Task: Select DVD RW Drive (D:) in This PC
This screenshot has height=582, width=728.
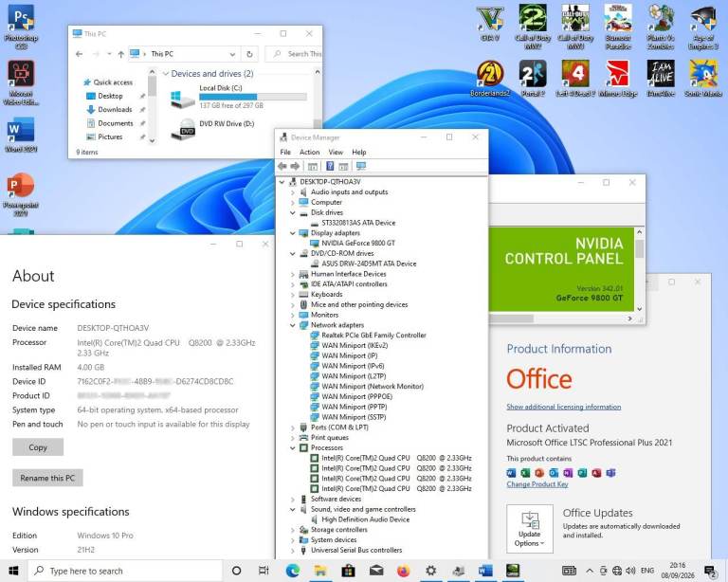Action: (213, 129)
